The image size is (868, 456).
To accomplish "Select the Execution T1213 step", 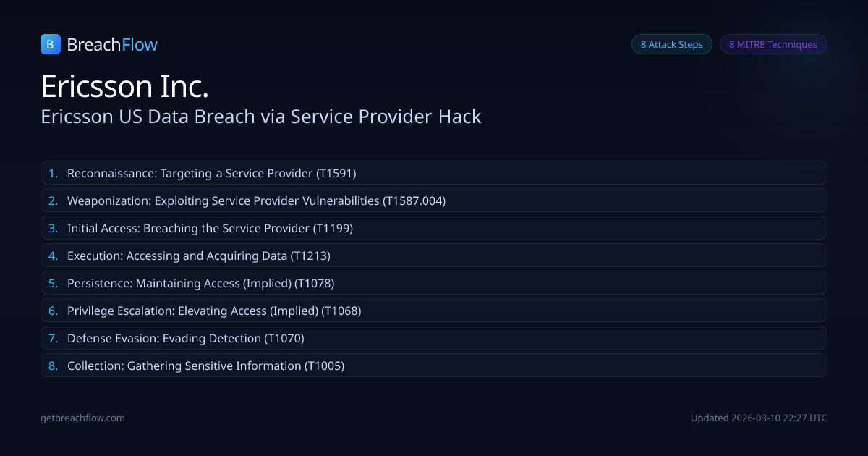I will 433,256.
